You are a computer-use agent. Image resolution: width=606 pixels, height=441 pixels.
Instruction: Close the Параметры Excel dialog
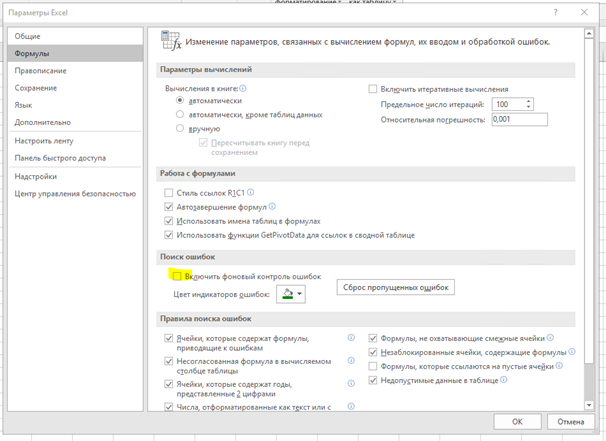coord(584,12)
